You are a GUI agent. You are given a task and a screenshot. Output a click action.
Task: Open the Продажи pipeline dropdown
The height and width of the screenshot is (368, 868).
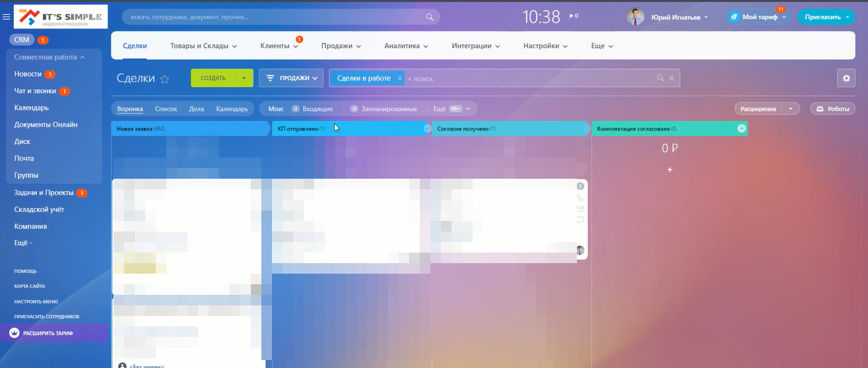click(x=291, y=78)
